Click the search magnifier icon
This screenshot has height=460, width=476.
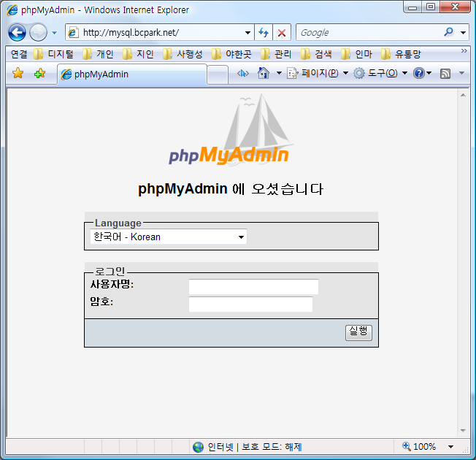click(449, 32)
